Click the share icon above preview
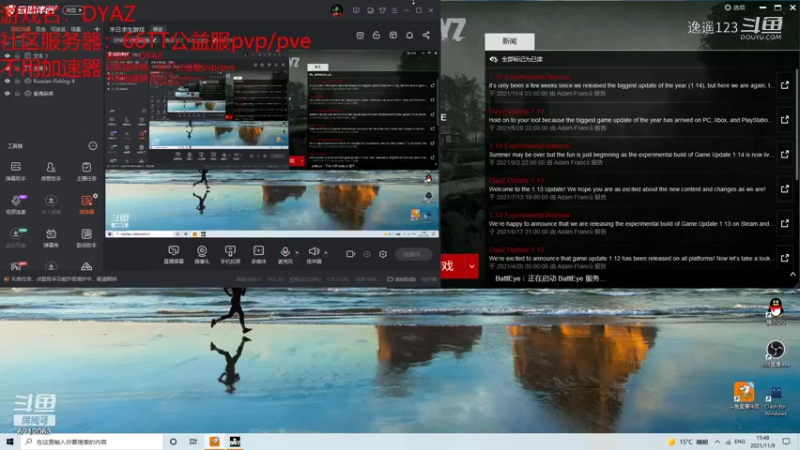The height and width of the screenshot is (450, 800). coord(426,35)
